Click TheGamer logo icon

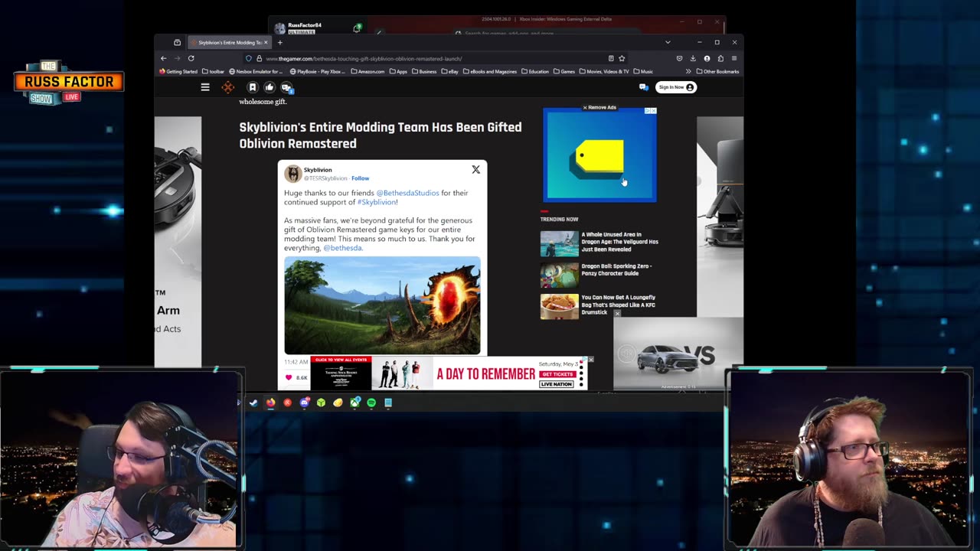click(x=228, y=87)
